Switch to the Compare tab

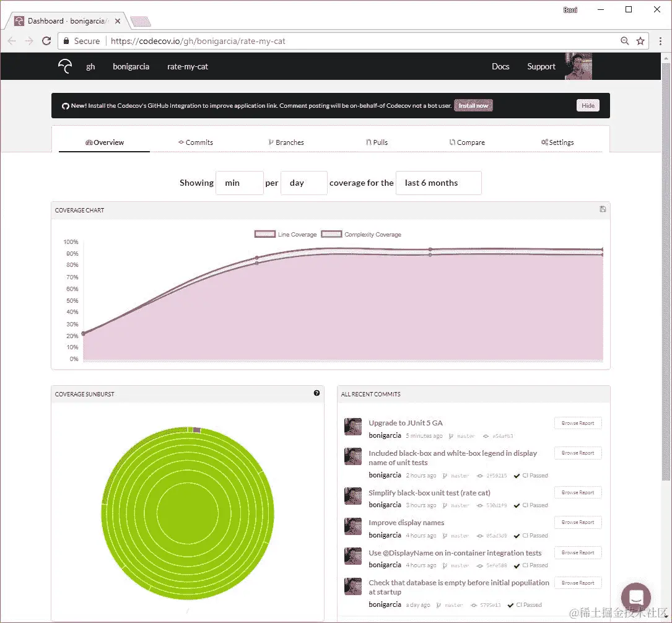tap(467, 142)
